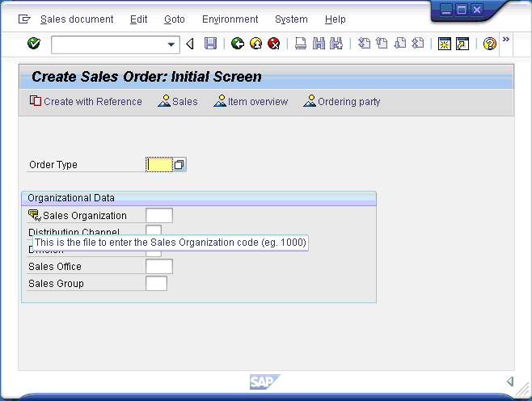Open the Environment menu
The height and width of the screenshot is (401, 532).
pyautogui.click(x=230, y=19)
